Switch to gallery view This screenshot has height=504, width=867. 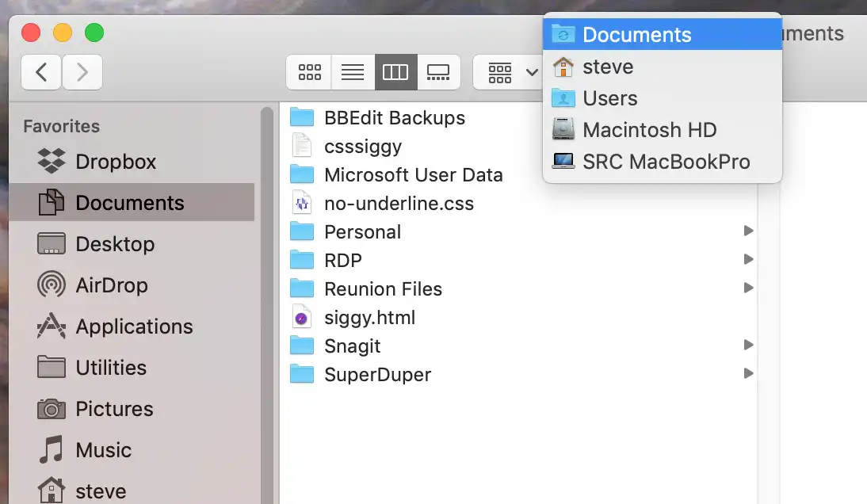point(438,72)
